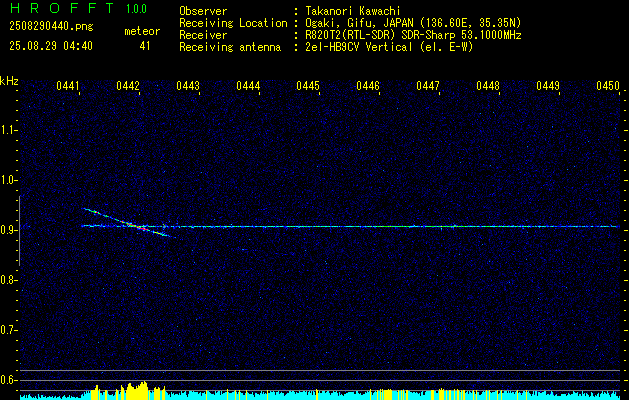Click the HROFFT title text
The height and width of the screenshot is (400, 629).
pyautogui.click(x=62, y=8)
